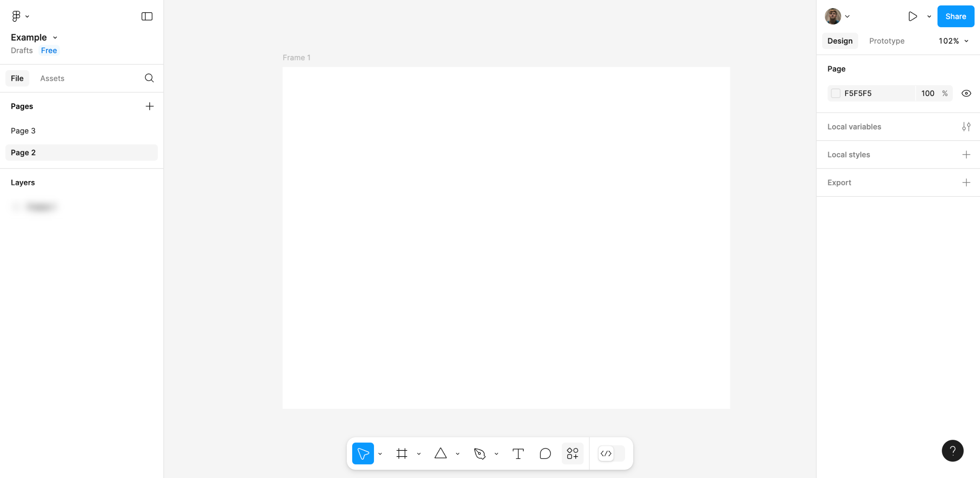Click the F5F5F5 page color swatch

click(x=836, y=93)
